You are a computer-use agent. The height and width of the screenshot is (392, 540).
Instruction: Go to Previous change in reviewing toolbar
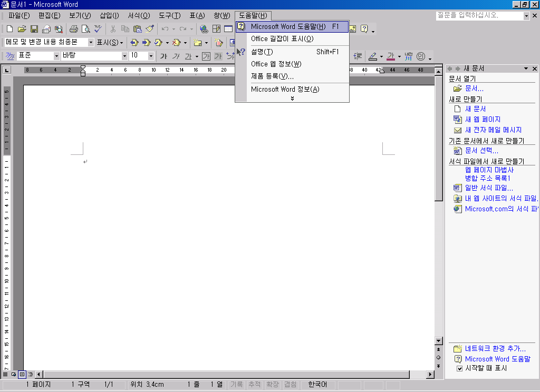tap(134, 43)
